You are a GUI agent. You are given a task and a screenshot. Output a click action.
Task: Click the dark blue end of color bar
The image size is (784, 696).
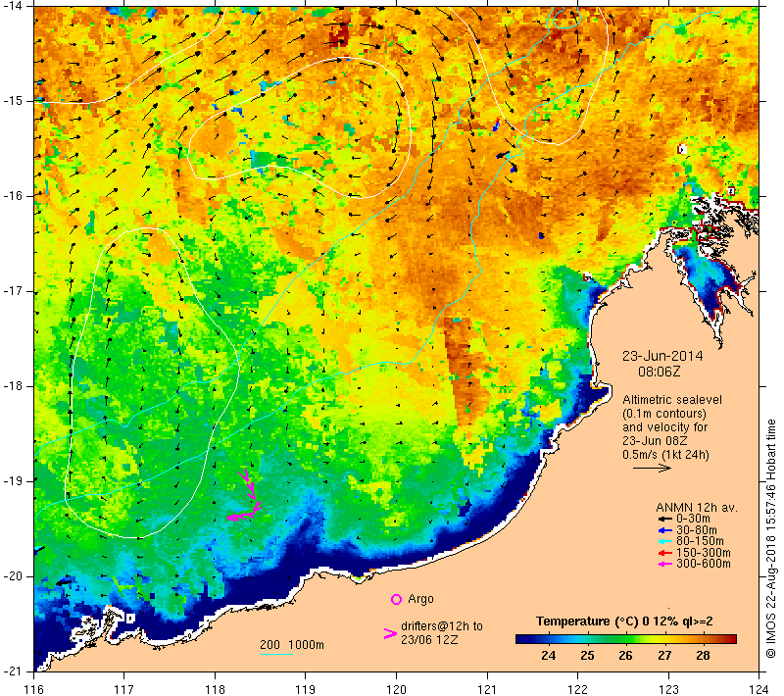(x=521, y=639)
